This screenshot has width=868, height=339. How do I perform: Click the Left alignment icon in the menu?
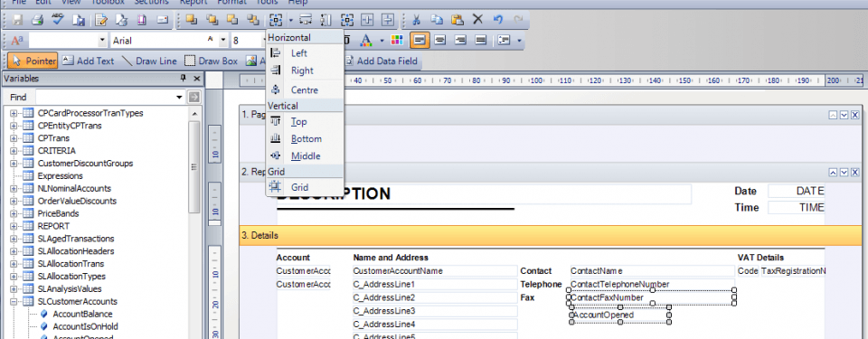click(x=275, y=53)
